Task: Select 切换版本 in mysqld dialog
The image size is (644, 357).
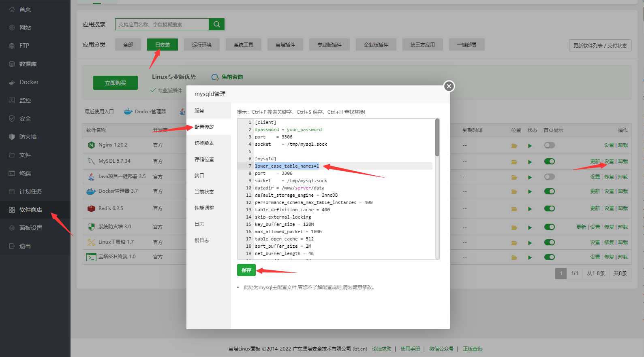Action: pyautogui.click(x=204, y=143)
